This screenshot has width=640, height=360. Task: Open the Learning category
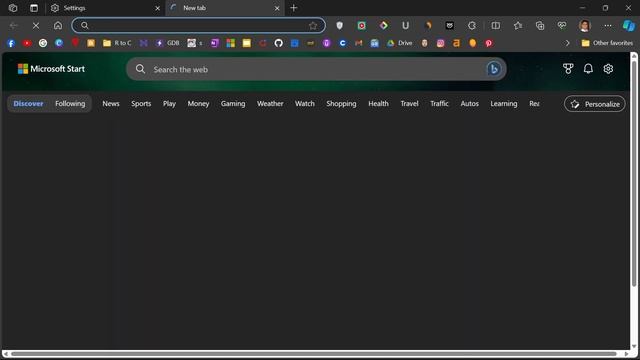coord(504,104)
